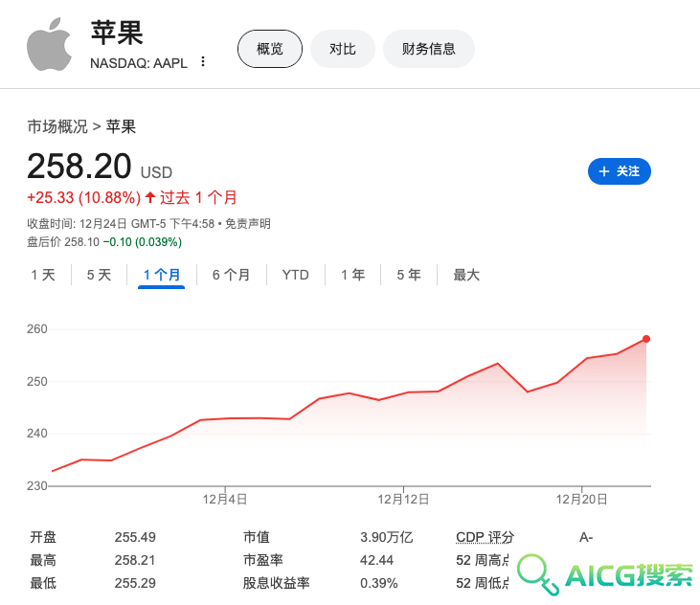Open the three-dot menu beside NASDAQ: AAPL
The width and height of the screenshot is (700, 605).
(203, 61)
